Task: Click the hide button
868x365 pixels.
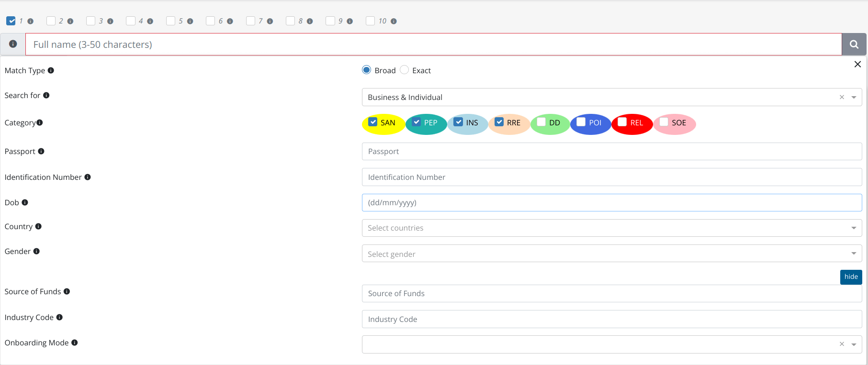Action: pyautogui.click(x=851, y=277)
